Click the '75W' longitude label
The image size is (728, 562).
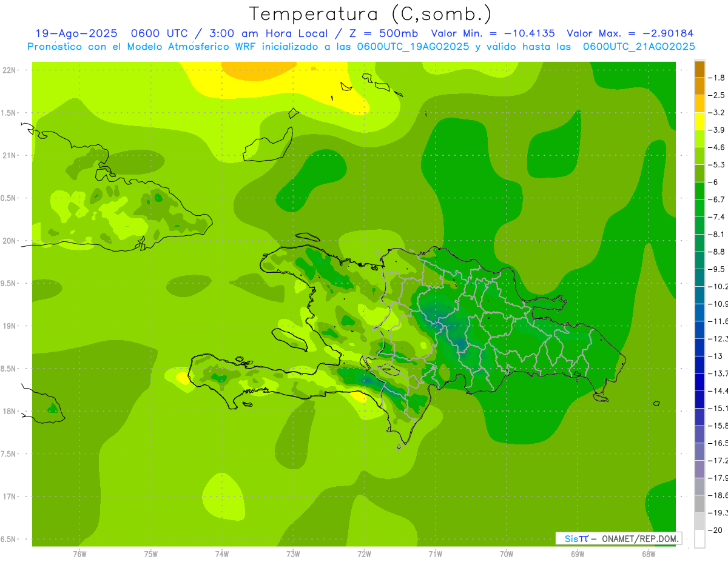click(x=150, y=554)
